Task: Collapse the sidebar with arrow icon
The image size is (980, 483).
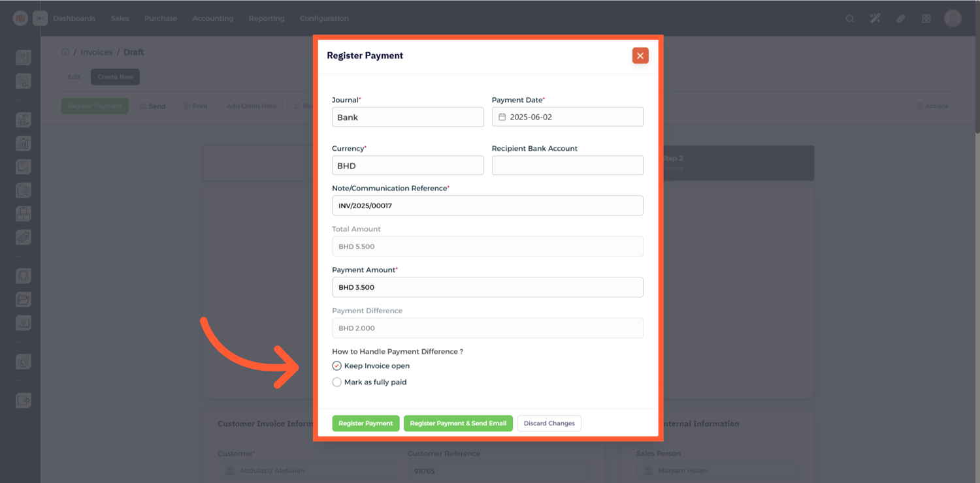Action: click(40, 18)
